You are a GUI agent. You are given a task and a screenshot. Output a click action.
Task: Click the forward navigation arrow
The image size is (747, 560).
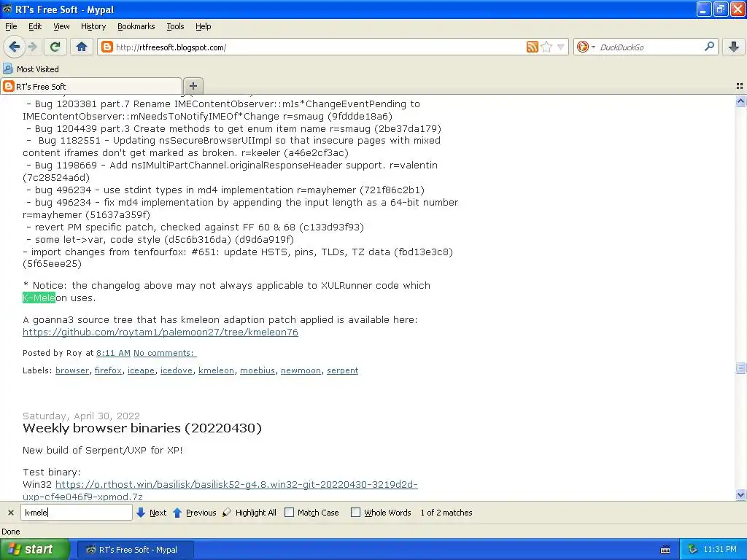[x=32, y=47]
